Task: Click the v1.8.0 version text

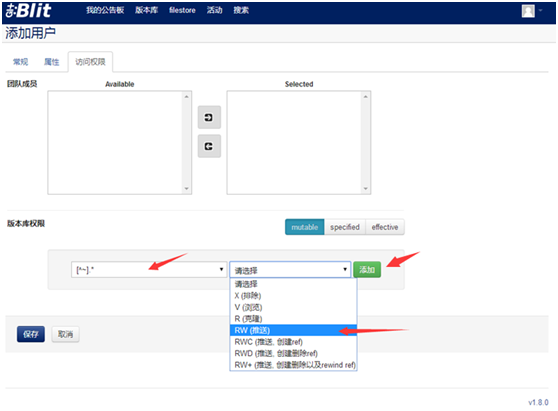Action: pyautogui.click(x=538, y=402)
